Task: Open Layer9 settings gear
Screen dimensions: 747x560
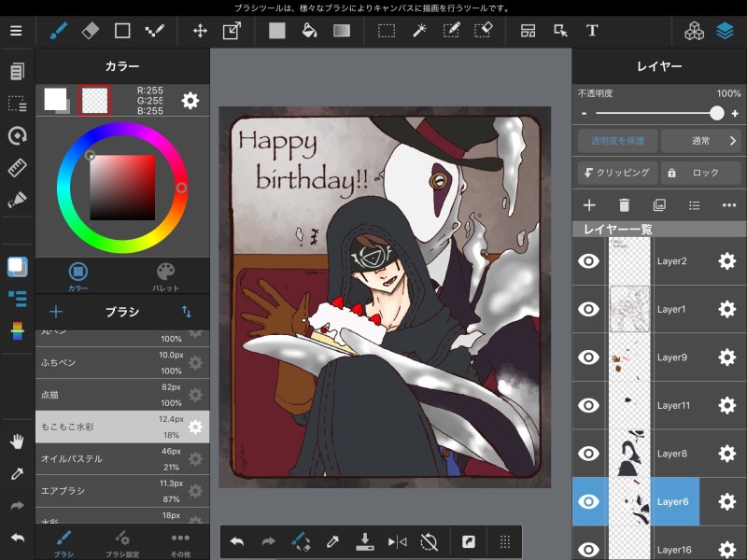Action: 727,357
